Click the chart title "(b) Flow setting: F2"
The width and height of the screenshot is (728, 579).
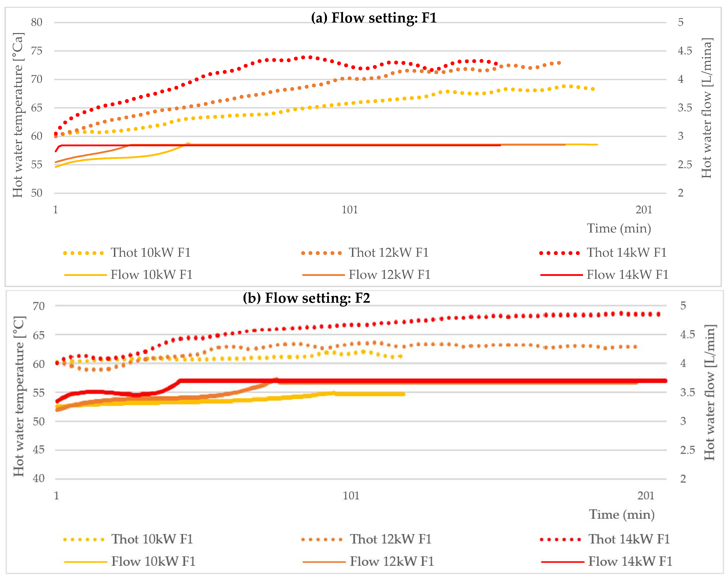(x=306, y=298)
